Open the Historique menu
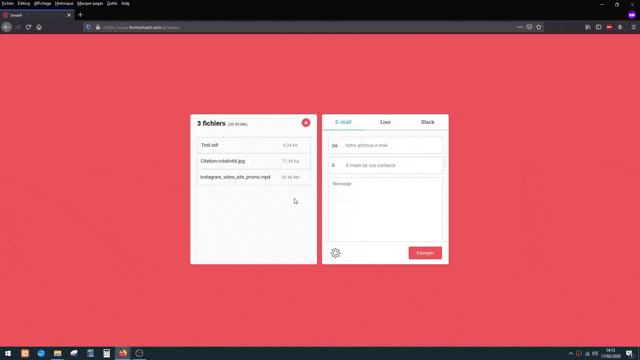This screenshot has width=640, height=360. 64,3
